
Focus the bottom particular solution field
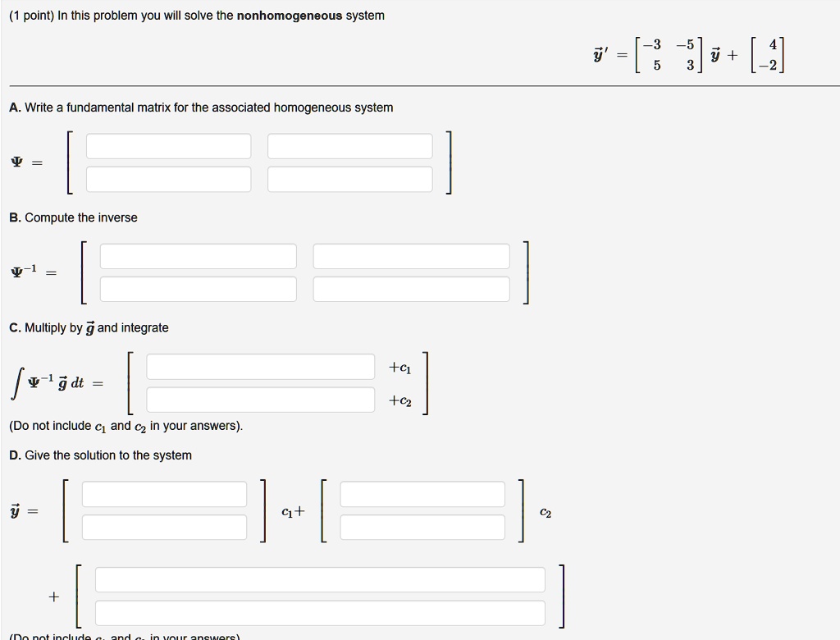tap(321, 613)
